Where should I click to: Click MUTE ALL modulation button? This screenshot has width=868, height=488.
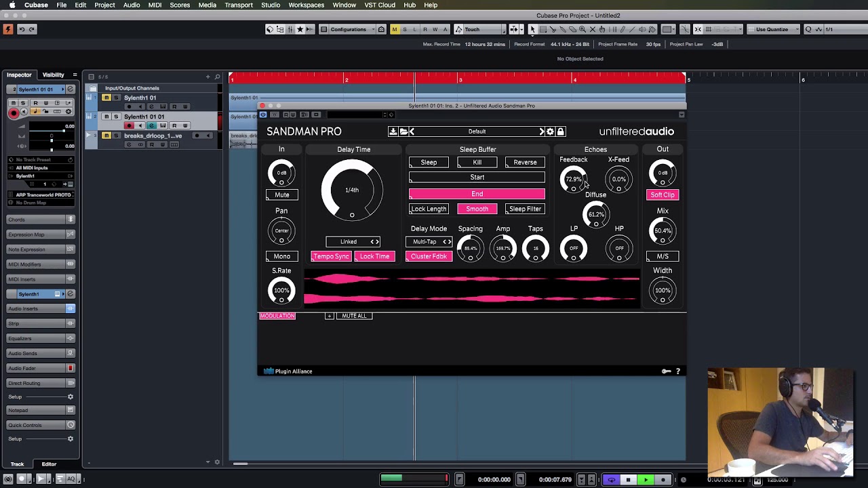click(354, 316)
